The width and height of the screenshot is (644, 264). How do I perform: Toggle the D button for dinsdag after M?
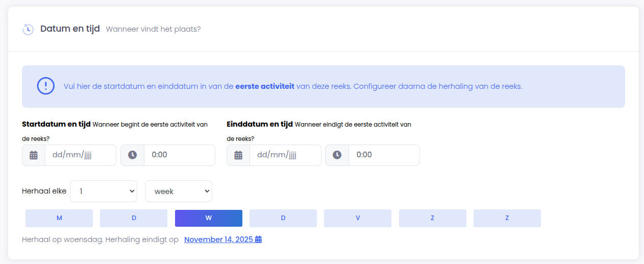134,218
